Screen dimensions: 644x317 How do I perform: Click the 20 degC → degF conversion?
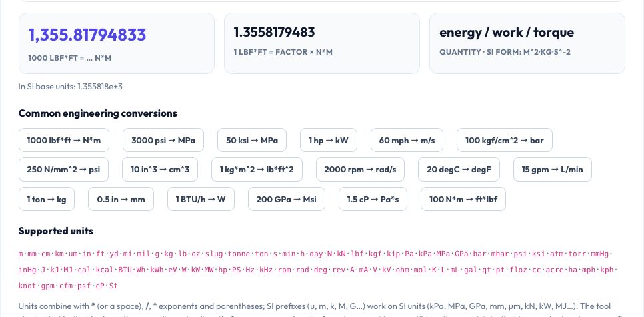[459, 169]
